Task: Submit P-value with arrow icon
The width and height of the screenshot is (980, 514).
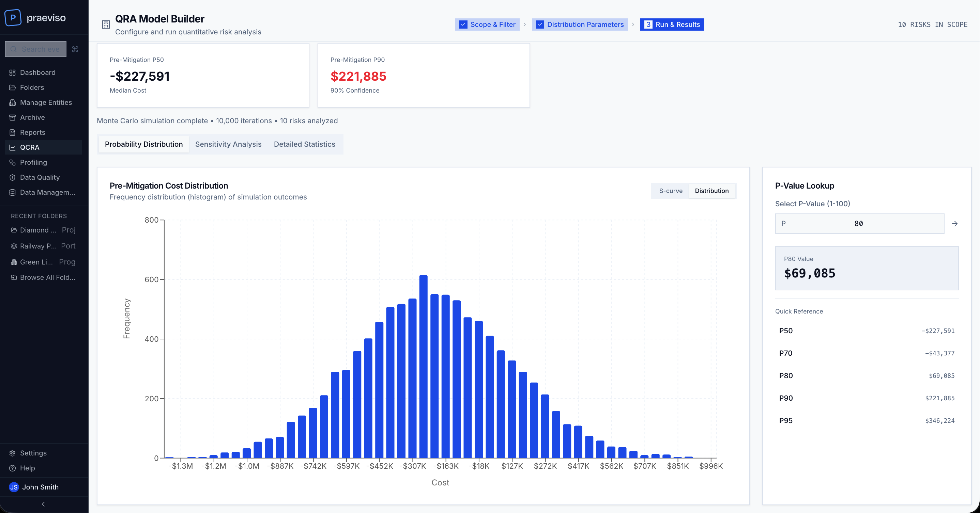Action: click(x=954, y=224)
